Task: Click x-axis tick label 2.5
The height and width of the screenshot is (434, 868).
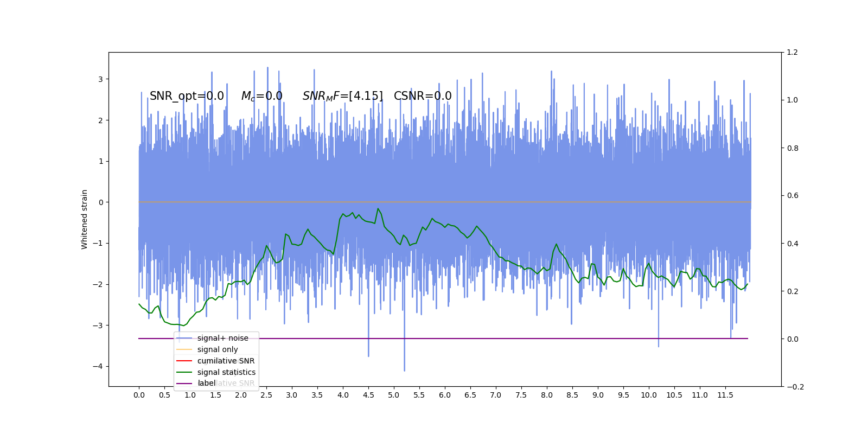Action: tap(266, 395)
